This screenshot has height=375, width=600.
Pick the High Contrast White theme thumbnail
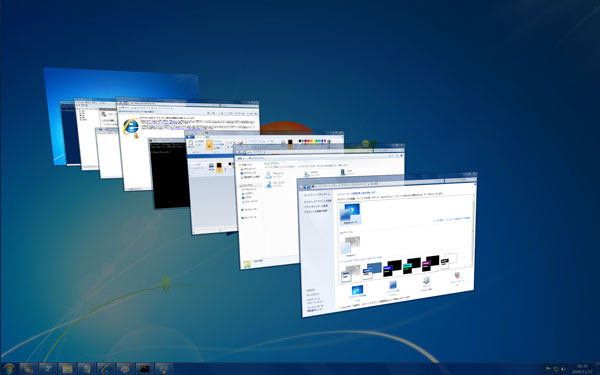tap(448, 261)
